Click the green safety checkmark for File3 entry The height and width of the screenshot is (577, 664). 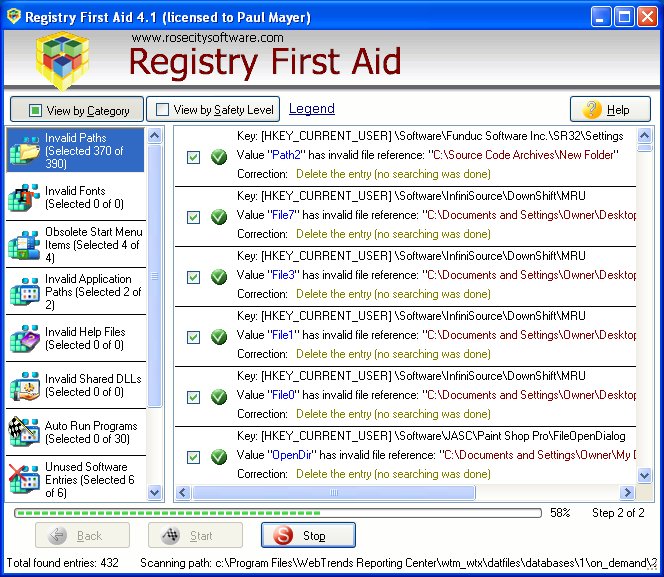(x=219, y=277)
